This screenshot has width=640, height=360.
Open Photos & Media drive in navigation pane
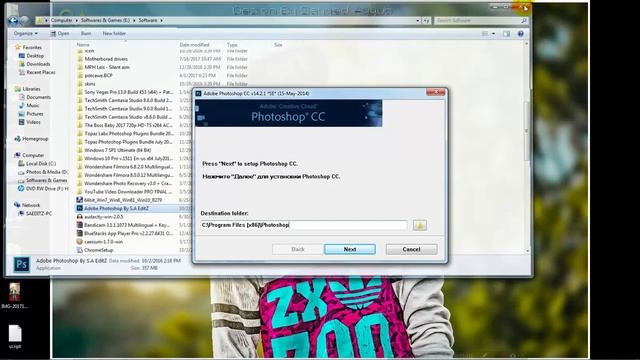(47, 172)
